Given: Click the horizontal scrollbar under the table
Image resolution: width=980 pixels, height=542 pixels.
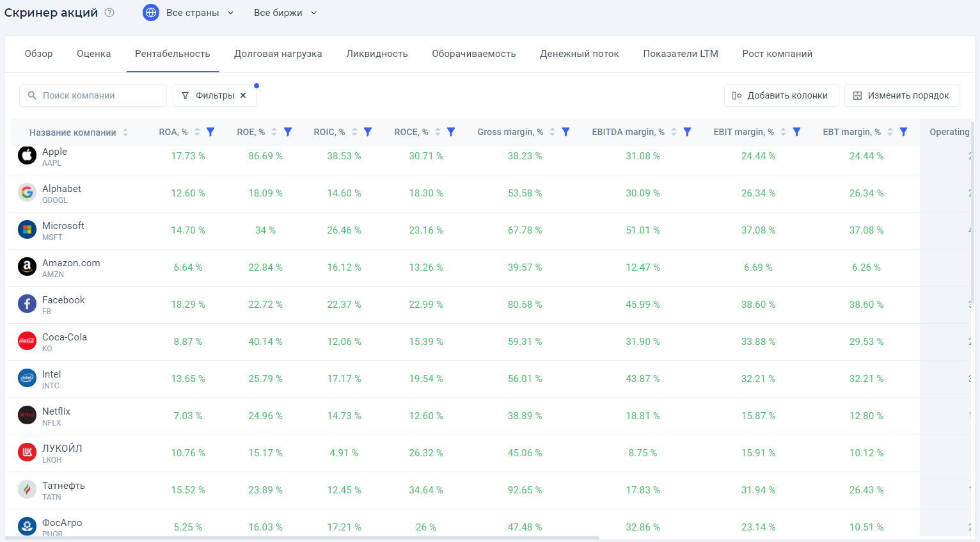Looking at the screenshot, I should (x=302, y=538).
